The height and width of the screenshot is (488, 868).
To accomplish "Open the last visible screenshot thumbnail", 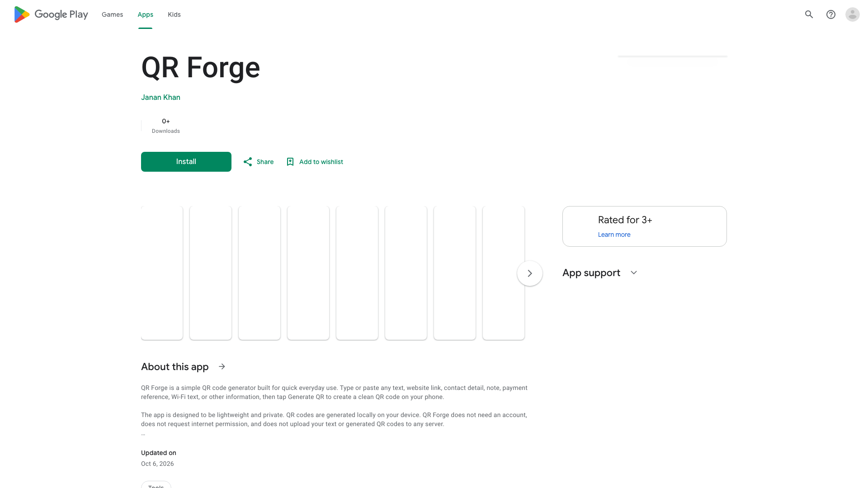I will pos(504,273).
